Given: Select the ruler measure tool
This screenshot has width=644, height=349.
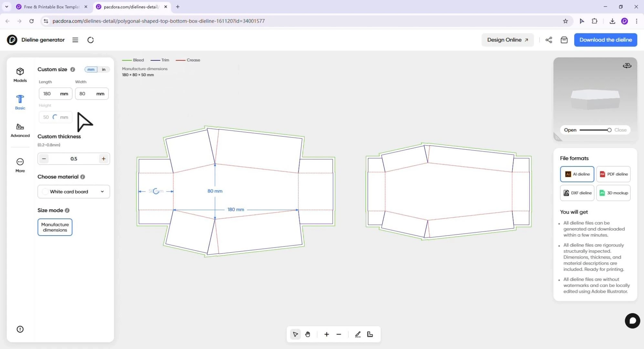Looking at the screenshot, I should click(370, 334).
